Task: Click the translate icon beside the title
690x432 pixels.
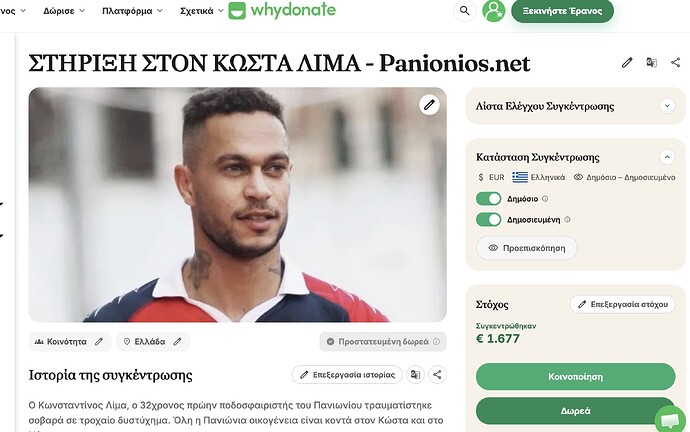Action: pos(651,62)
